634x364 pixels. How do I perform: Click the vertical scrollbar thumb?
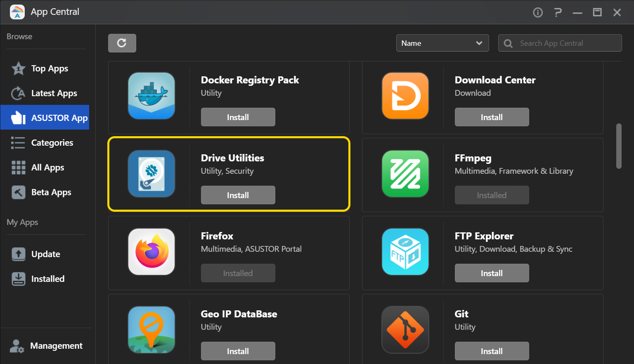click(x=619, y=146)
